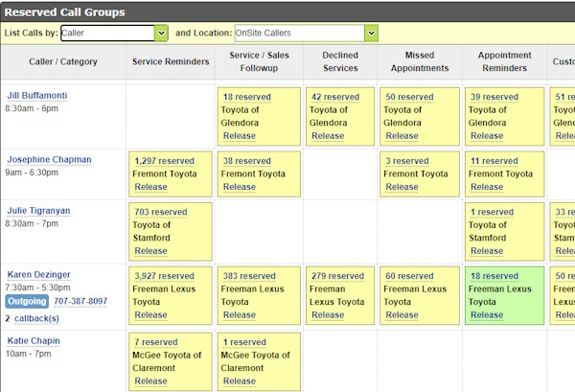Release Josephine's 1,297 reserved Service Reminders
575x392 pixels.
coord(150,187)
